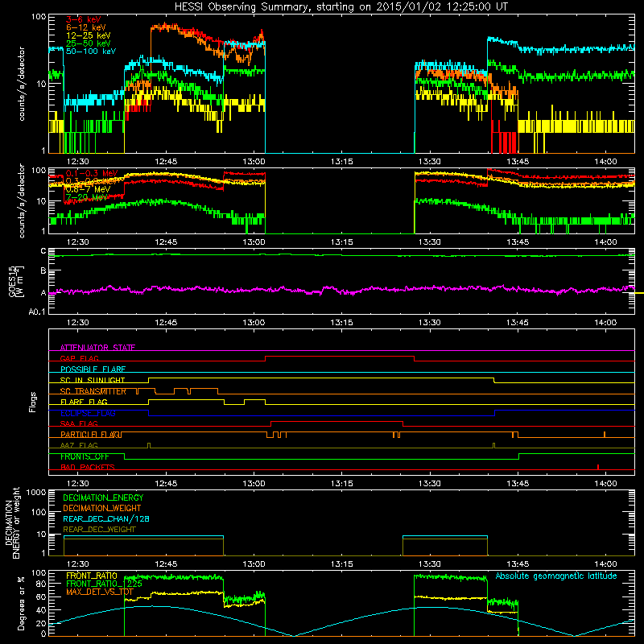The height and width of the screenshot is (644, 644).
Task: Select the AAZ_FLAG label
Action: tap(79, 445)
